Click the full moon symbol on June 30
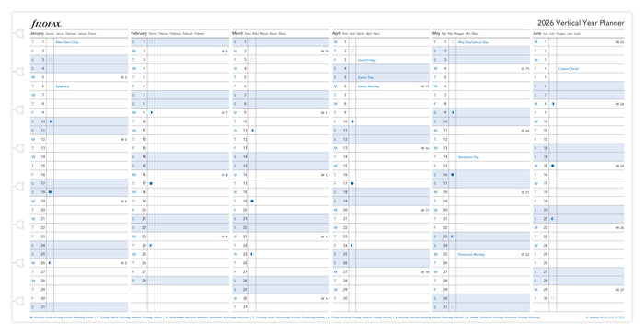 click(553, 298)
